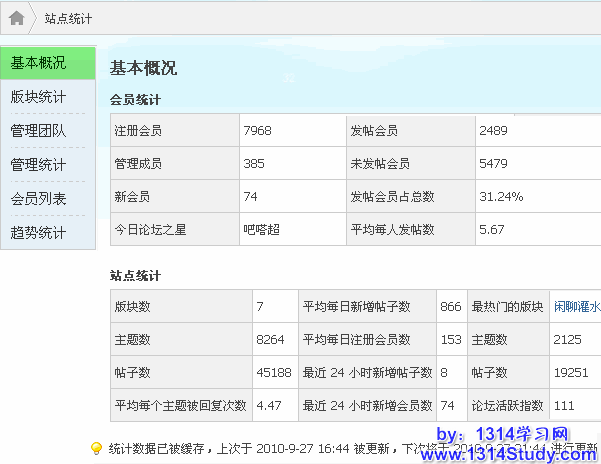Click the posting member percentage 31.24%
601x464 pixels.
501,196
